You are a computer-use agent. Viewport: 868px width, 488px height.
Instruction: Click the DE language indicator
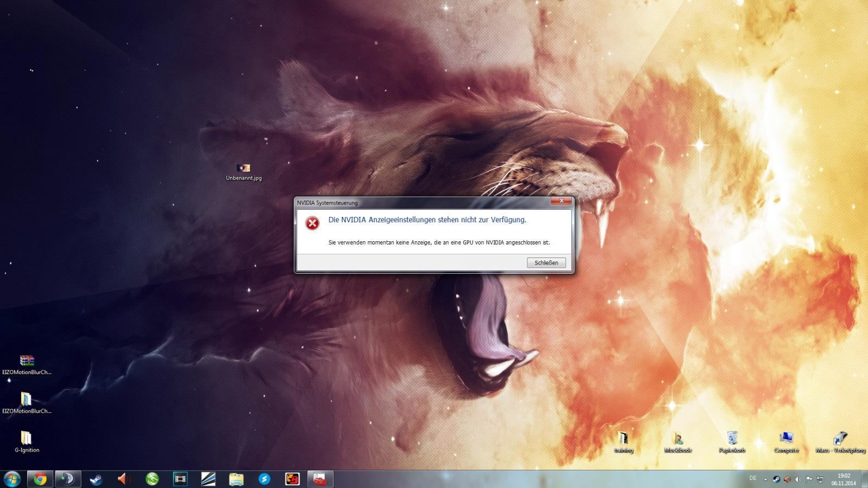pyautogui.click(x=753, y=478)
